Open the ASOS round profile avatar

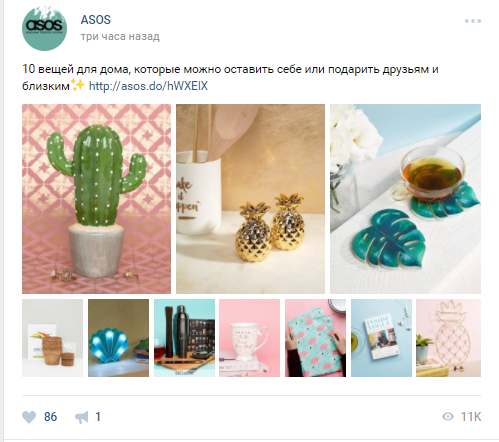click(x=44, y=28)
